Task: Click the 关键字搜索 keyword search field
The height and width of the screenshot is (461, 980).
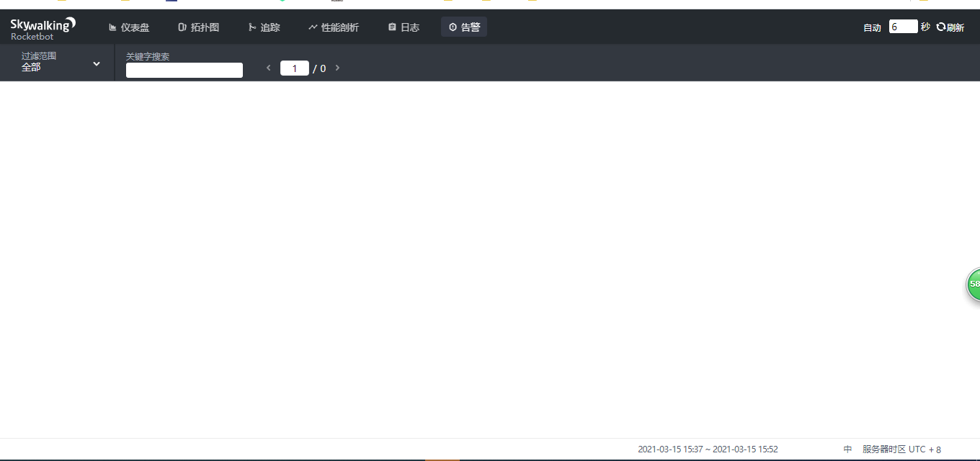Action: pos(184,70)
